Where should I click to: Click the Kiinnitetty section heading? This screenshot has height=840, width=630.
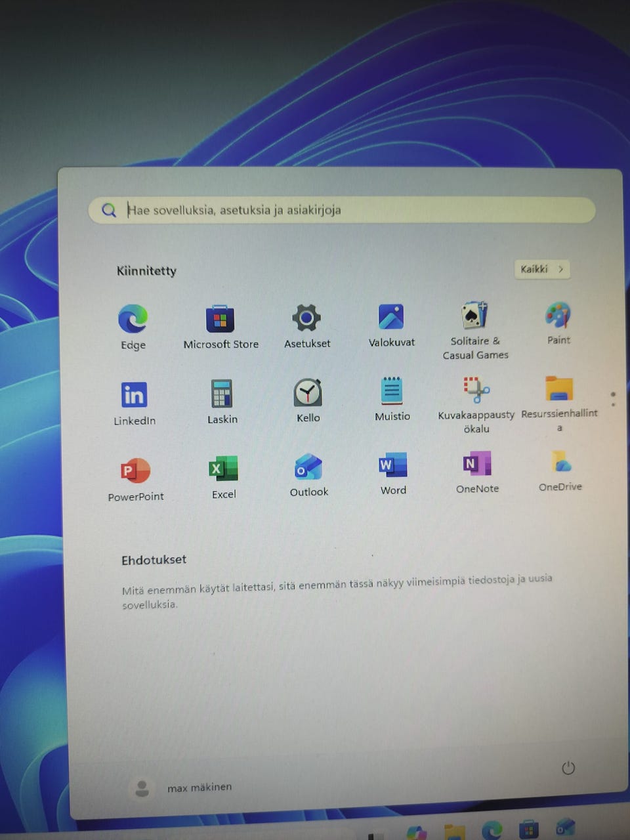click(146, 270)
